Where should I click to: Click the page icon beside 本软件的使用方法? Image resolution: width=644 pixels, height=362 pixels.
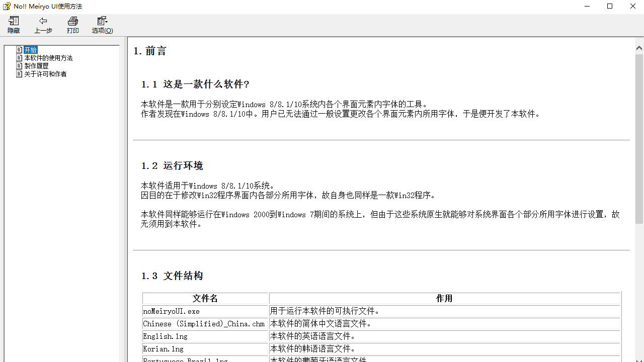pos(19,58)
